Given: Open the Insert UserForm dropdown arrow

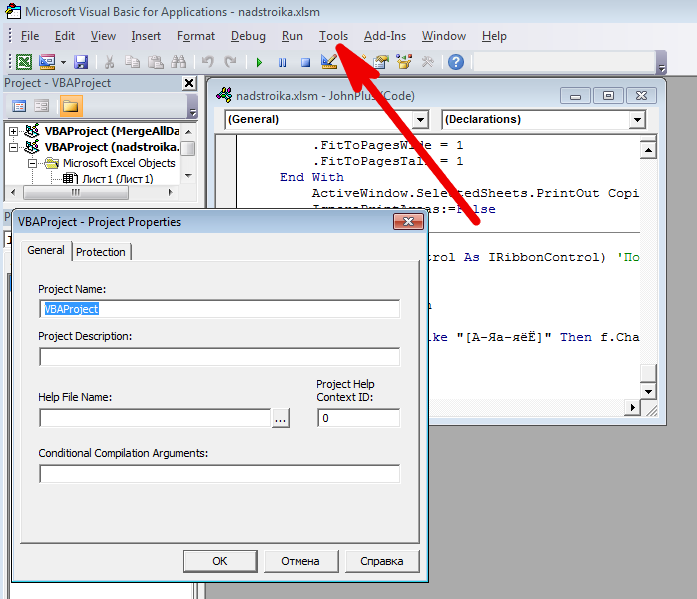Looking at the screenshot, I should click(63, 62).
